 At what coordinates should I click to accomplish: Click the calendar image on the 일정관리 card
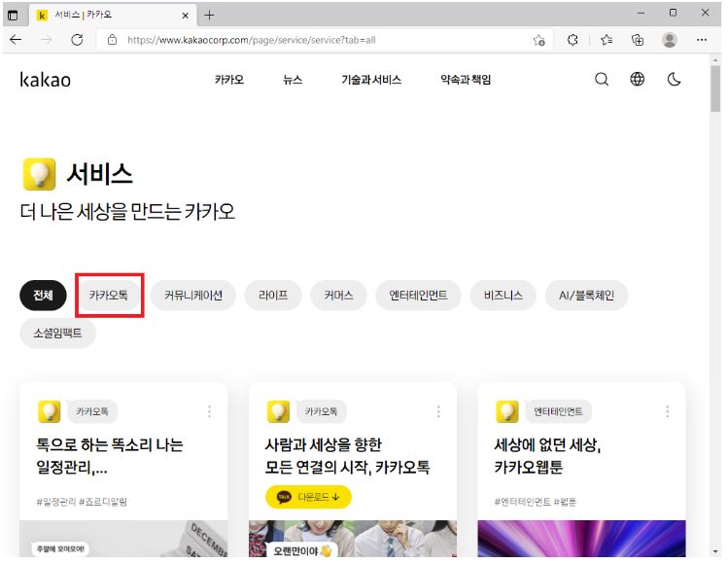coord(123,539)
